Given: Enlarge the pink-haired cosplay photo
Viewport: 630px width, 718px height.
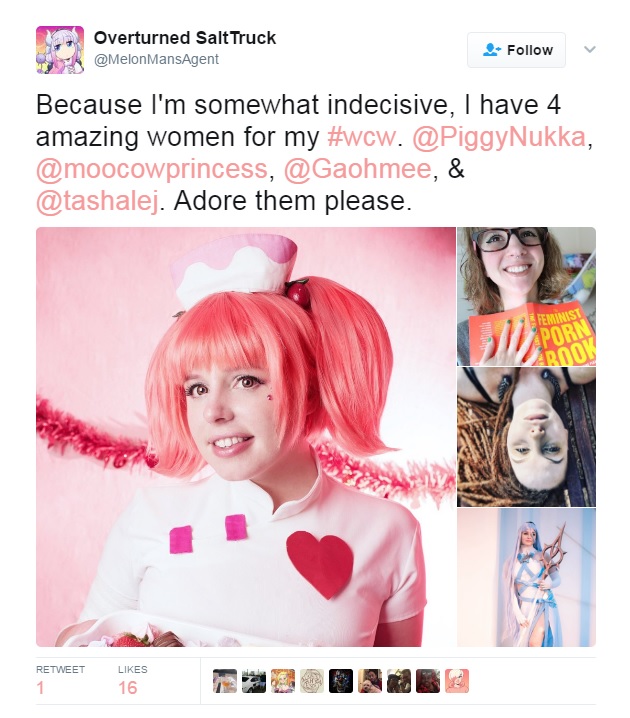Looking at the screenshot, I should click(246, 437).
